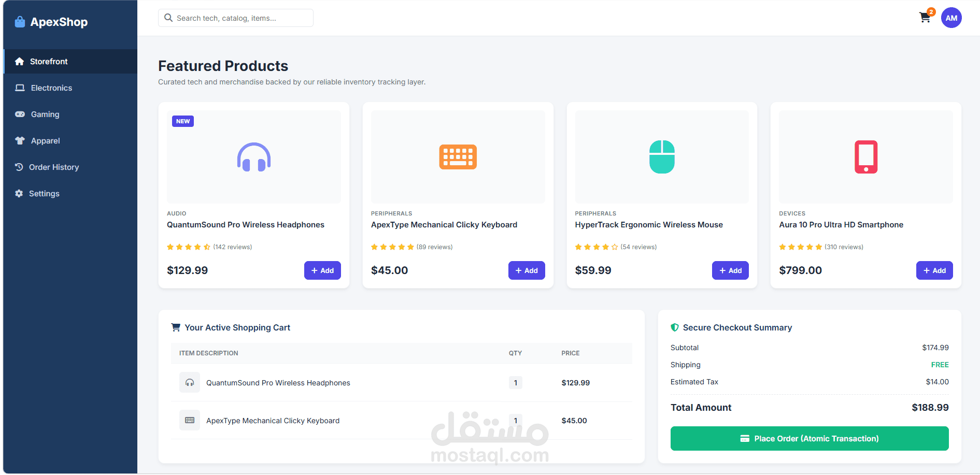Click the $14.00 estimated tax value

pyautogui.click(x=938, y=382)
